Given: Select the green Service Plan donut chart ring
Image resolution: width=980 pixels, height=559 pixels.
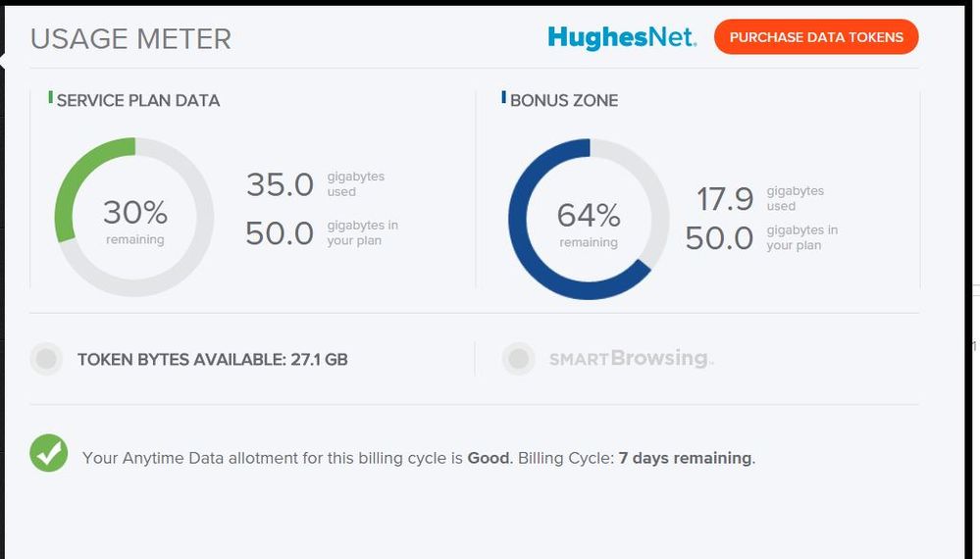Looking at the screenshot, I should pos(75,177).
